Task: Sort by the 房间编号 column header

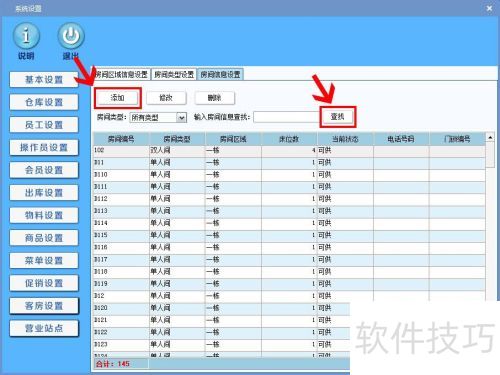Action: pyautogui.click(x=121, y=139)
